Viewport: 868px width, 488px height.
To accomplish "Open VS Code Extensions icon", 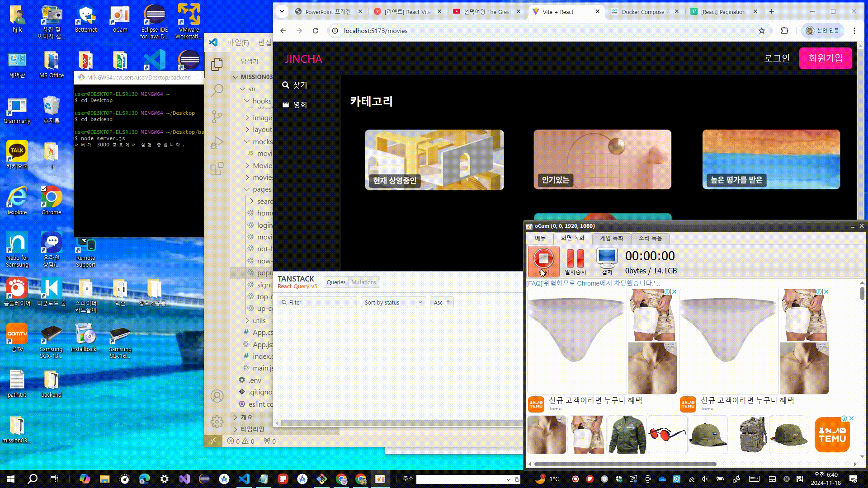I will click(217, 169).
